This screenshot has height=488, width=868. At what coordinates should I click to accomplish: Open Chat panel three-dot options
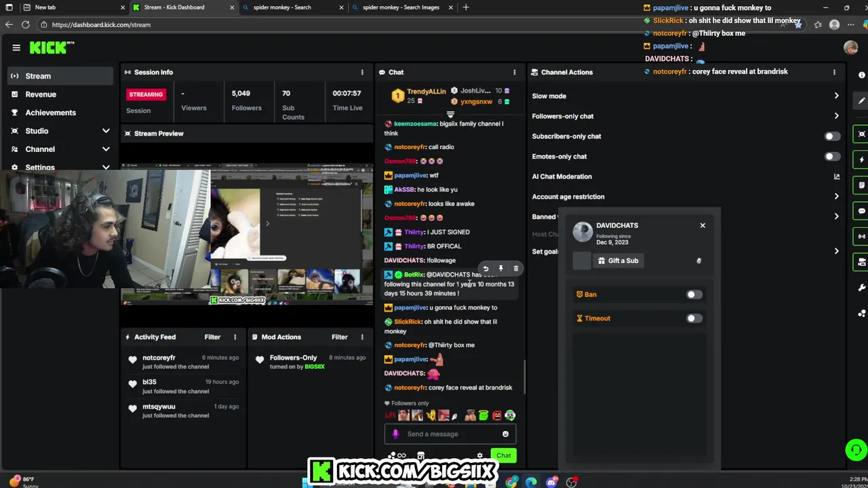pos(514,72)
